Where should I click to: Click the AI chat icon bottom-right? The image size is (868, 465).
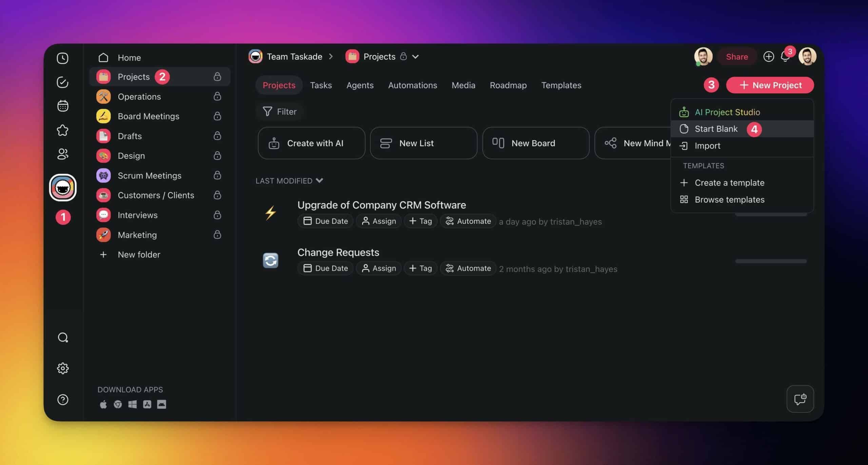(800, 399)
